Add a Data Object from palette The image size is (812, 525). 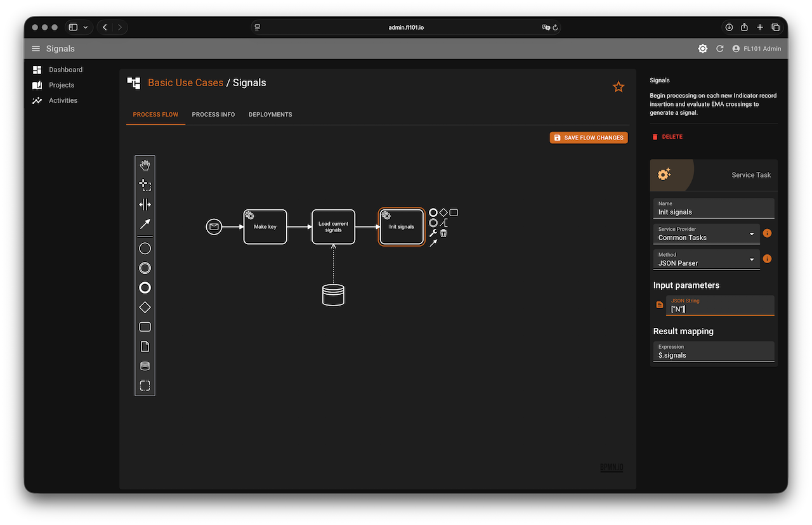click(145, 347)
